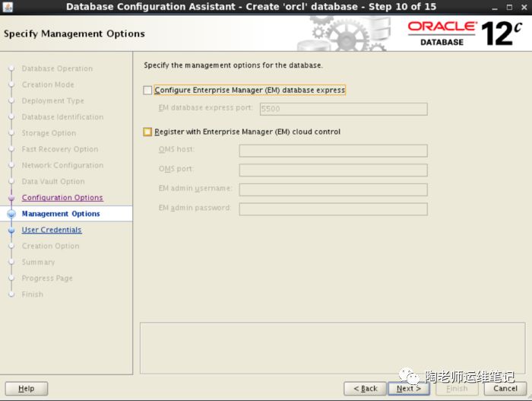The image size is (532, 401).
Task: Click the Creation Mode step label
Action: coord(48,84)
